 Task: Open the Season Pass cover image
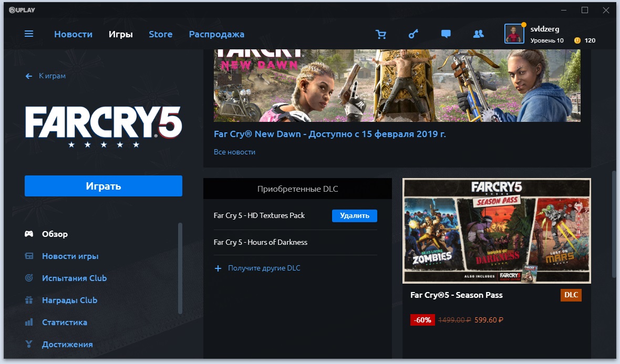[497, 231]
